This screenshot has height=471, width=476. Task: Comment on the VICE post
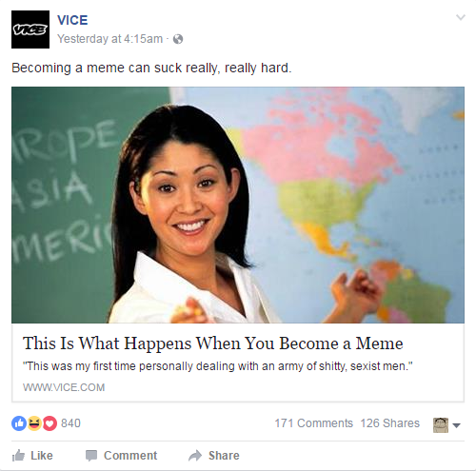[x=121, y=456]
